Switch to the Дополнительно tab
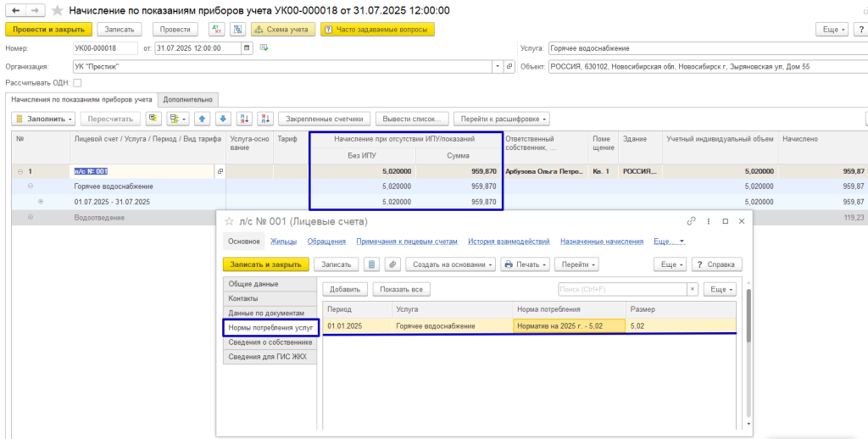This screenshot has height=439, width=868. [x=187, y=99]
